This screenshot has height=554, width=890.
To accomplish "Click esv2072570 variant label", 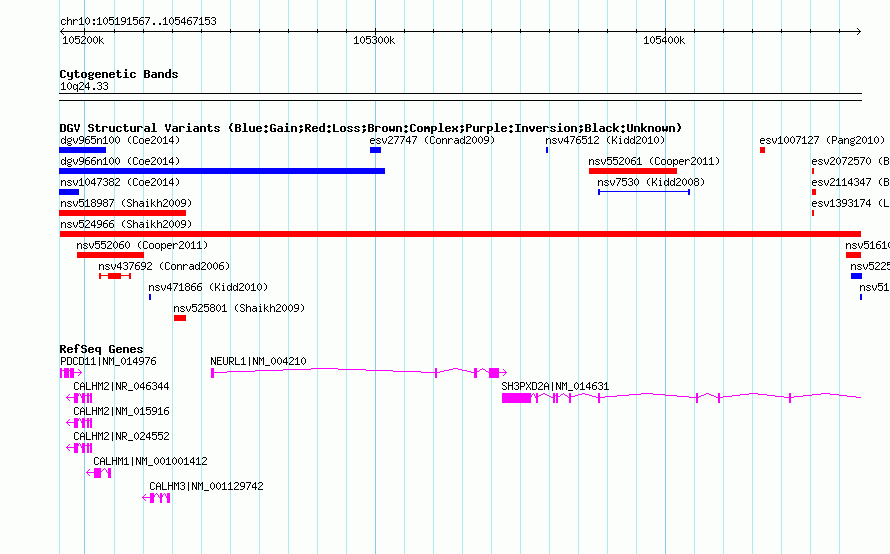I will 850,161.
